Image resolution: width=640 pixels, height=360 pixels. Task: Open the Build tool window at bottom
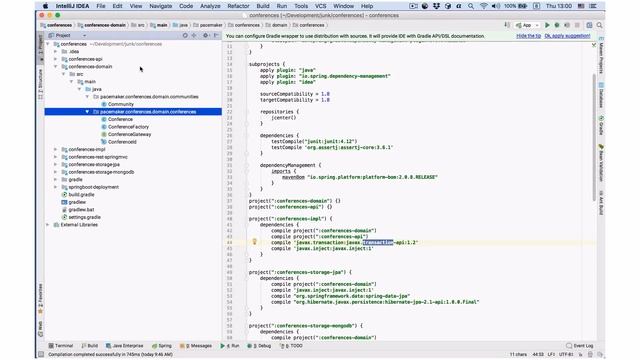tap(89, 346)
